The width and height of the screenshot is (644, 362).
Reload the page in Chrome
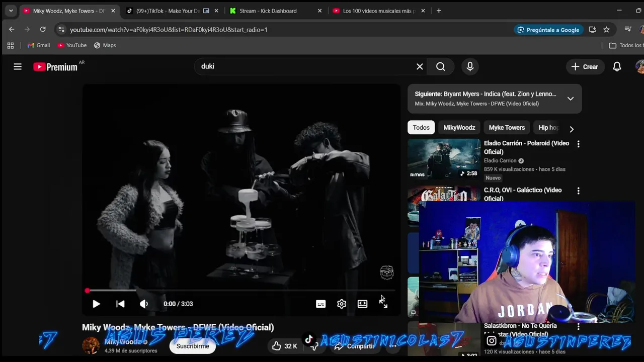pos(43,30)
